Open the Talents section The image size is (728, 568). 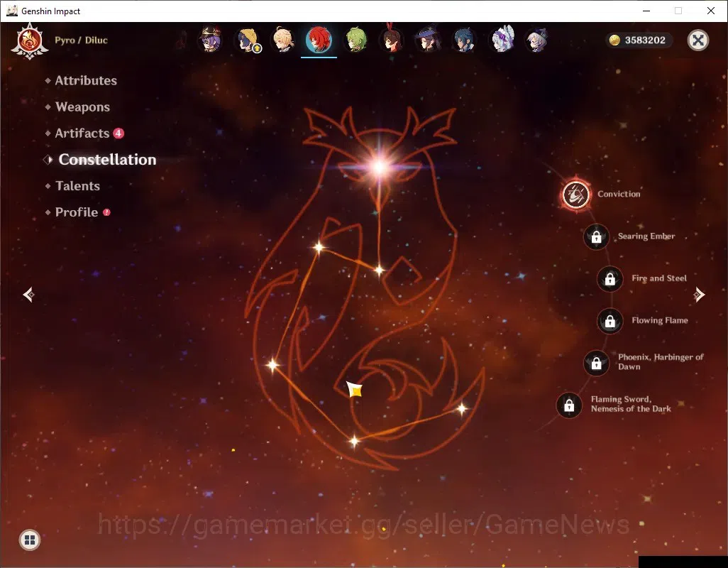(x=77, y=186)
